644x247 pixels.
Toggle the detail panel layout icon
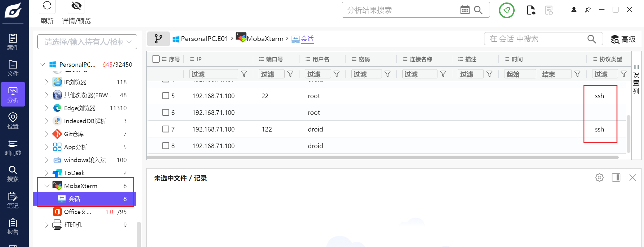coord(616,178)
